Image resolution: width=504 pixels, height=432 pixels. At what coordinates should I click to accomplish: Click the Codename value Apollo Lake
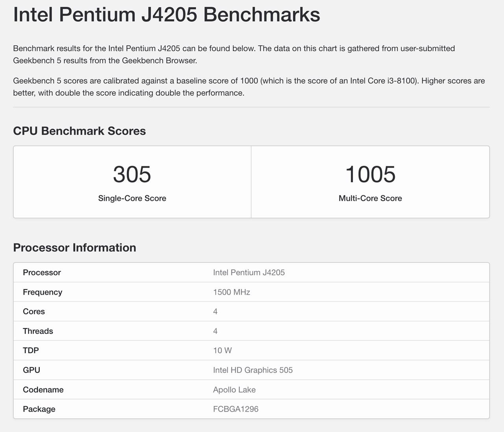[x=234, y=389]
